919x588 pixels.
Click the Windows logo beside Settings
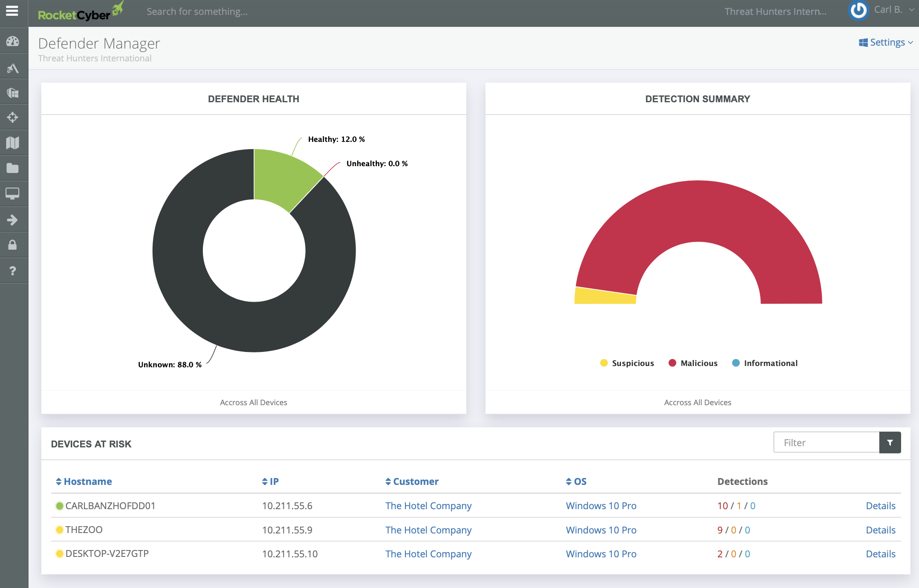coord(863,43)
